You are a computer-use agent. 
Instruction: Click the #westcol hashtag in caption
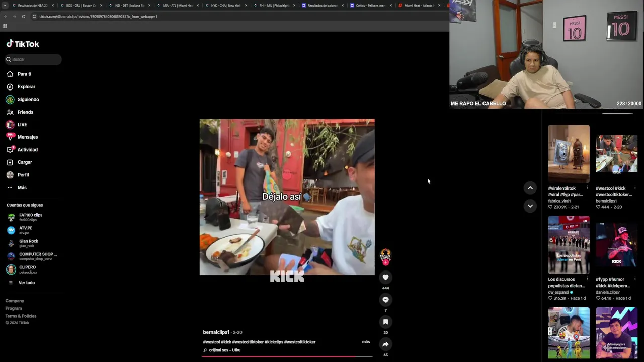click(211, 342)
